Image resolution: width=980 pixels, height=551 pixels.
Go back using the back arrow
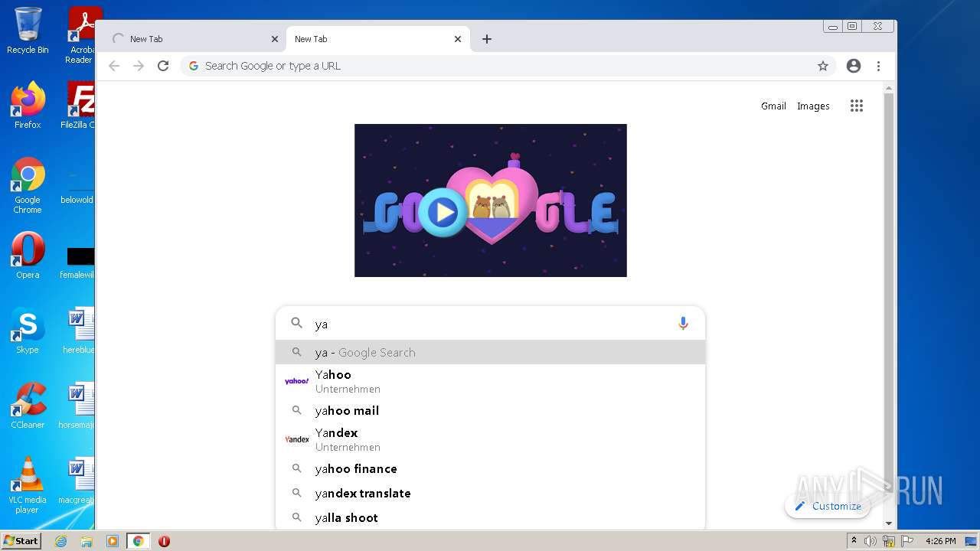click(x=114, y=66)
